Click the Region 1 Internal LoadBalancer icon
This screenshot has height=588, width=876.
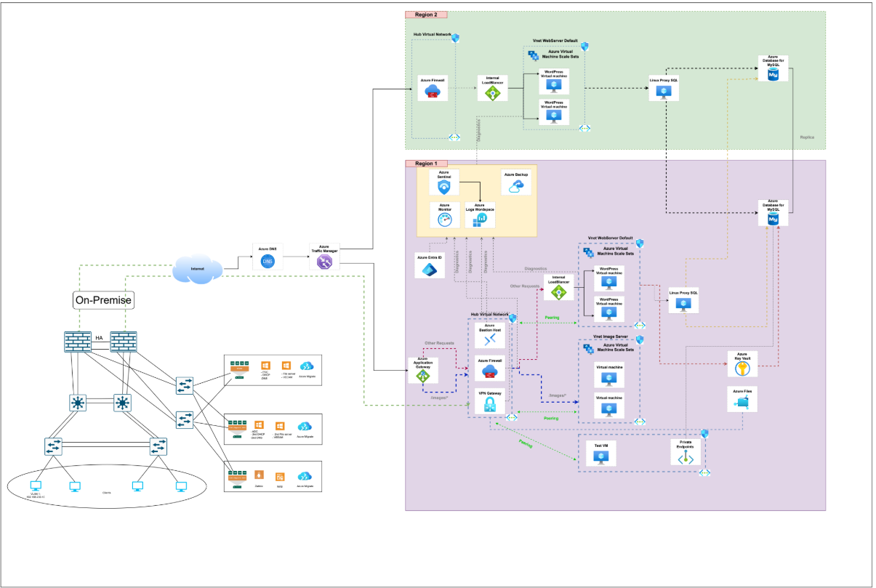coord(558,292)
